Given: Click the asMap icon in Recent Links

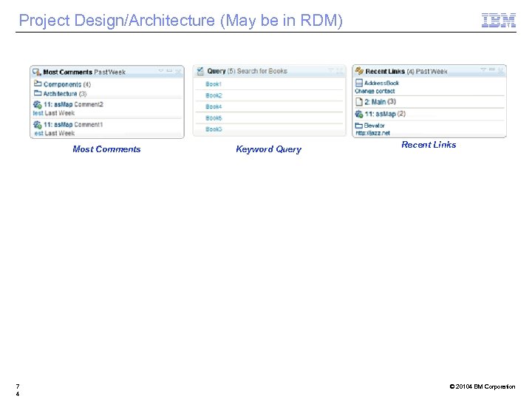Looking at the screenshot, I should (359, 114).
